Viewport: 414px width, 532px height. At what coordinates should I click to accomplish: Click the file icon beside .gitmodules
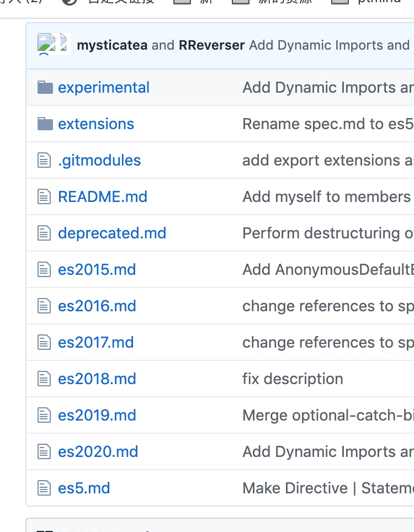point(44,161)
